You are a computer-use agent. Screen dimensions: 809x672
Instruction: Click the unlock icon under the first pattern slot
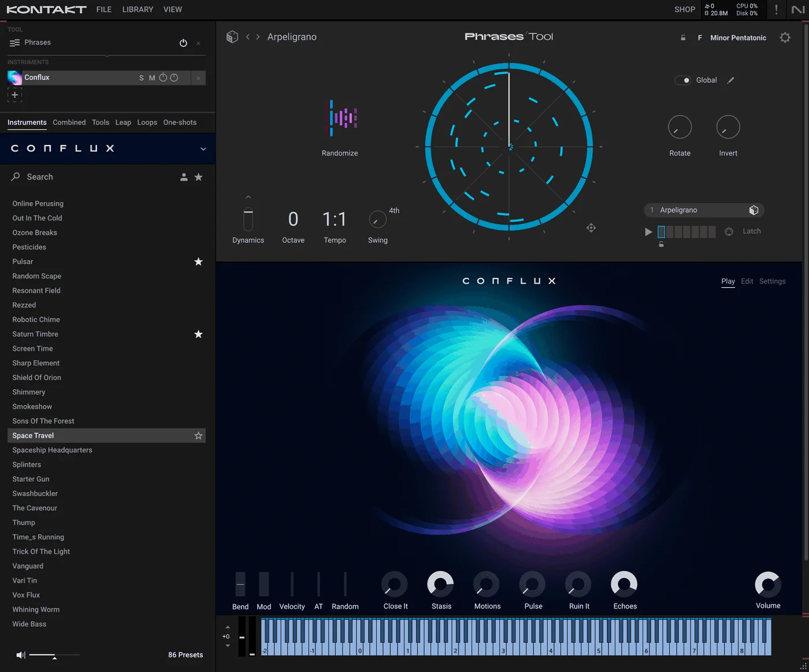(x=661, y=244)
